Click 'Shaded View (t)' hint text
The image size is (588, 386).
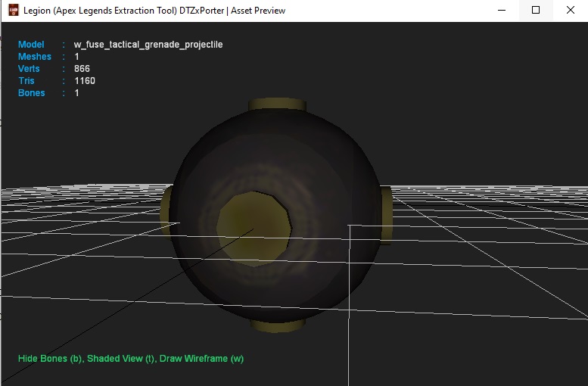(x=122, y=359)
